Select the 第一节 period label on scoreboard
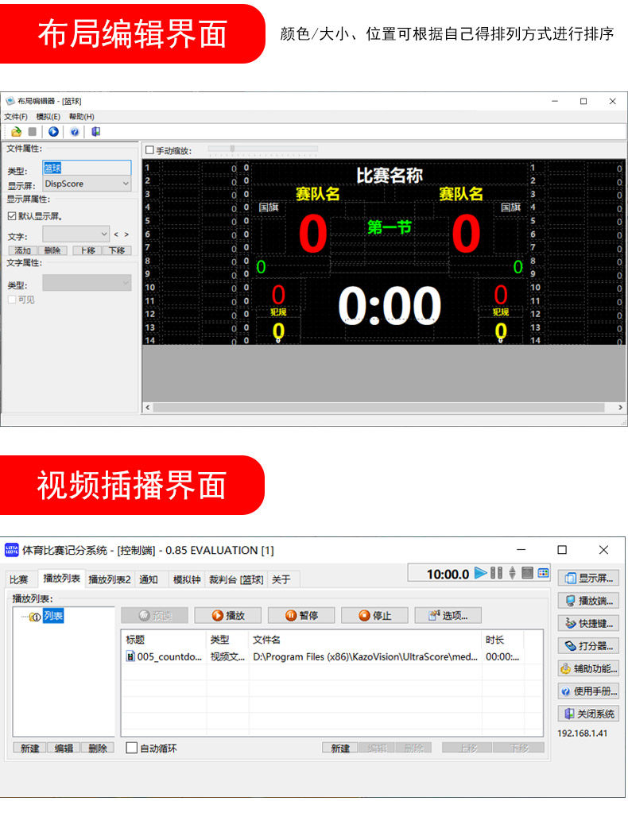Screen dimensions: 628x840 pyautogui.click(x=390, y=227)
